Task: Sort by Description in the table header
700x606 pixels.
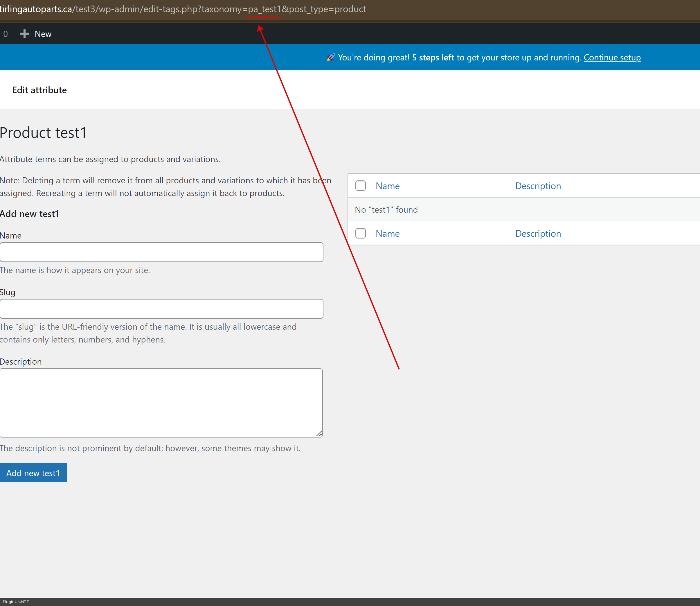Action: (538, 186)
